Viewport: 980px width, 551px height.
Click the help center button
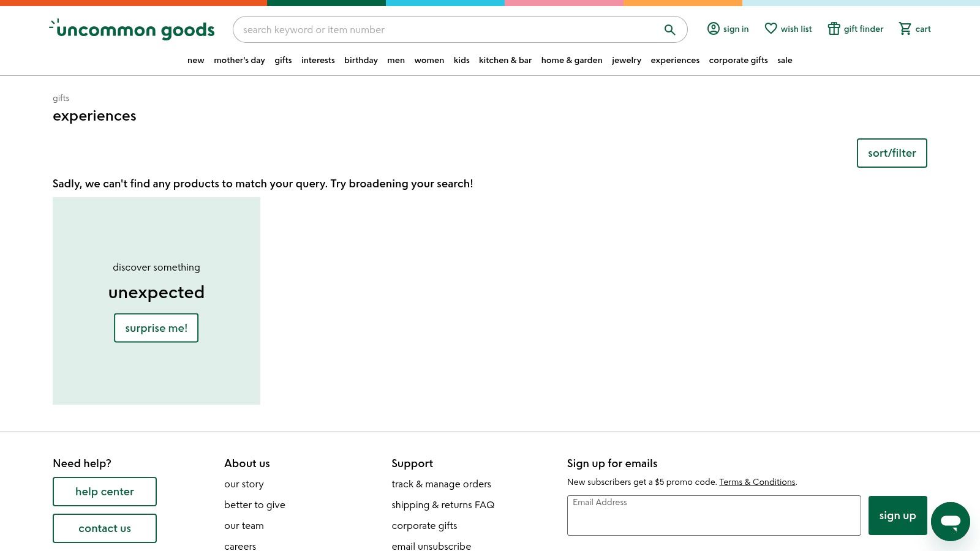(x=105, y=492)
